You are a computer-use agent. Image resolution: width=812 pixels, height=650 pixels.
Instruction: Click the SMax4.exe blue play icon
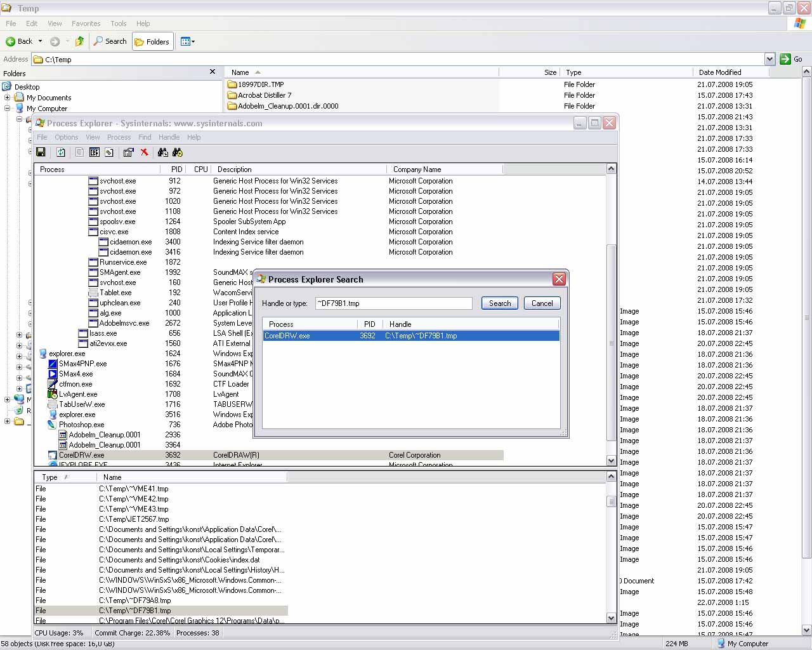(x=53, y=374)
